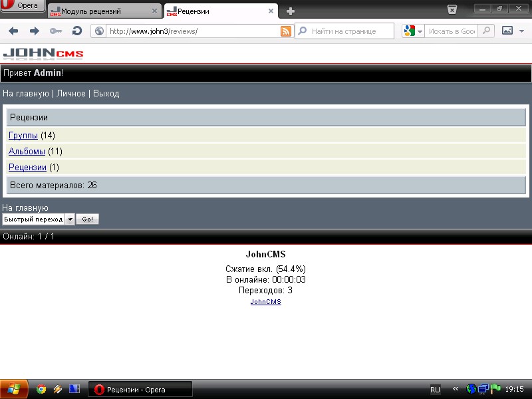Click the Онлайн: 1 / 1 text
Screen dimensions: 532x399
[x=29, y=237]
